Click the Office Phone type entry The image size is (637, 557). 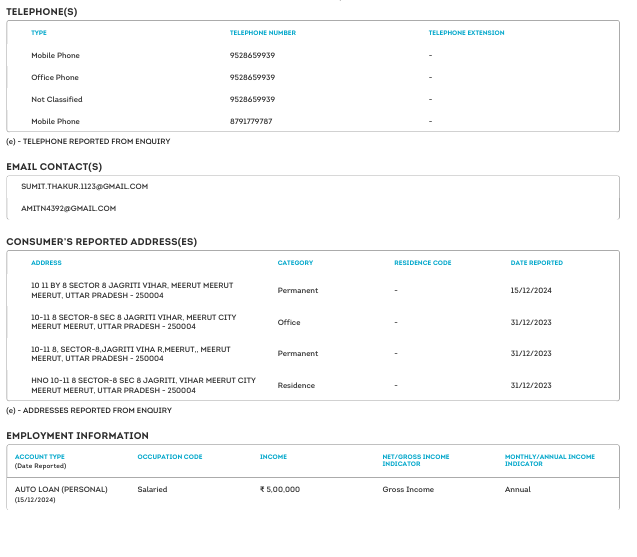coord(55,77)
